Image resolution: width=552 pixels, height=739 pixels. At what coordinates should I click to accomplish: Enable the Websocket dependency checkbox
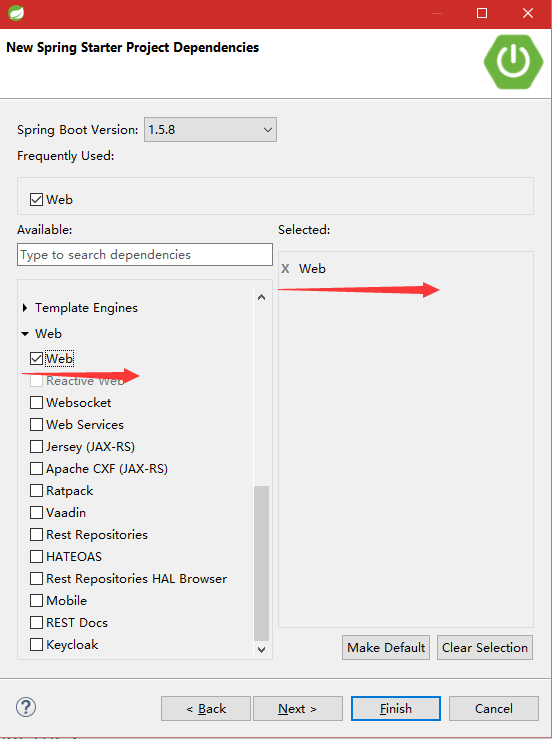pyautogui.click(x=36, y=402)
